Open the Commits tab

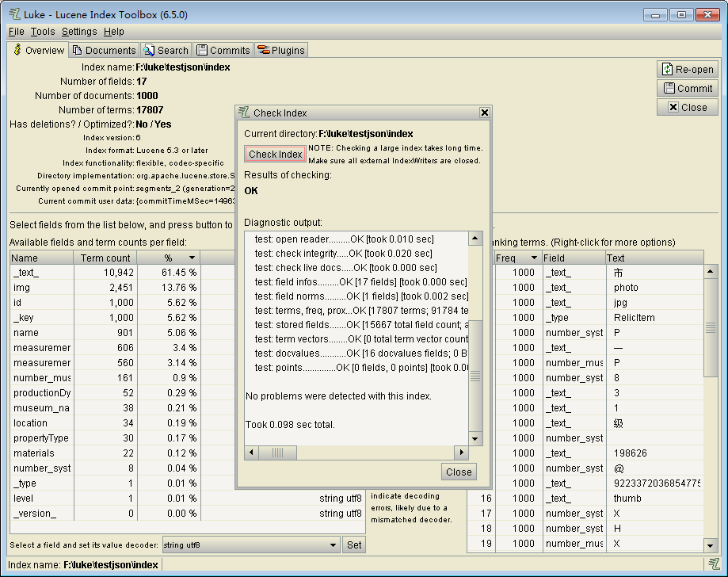(x=223, y=50)
